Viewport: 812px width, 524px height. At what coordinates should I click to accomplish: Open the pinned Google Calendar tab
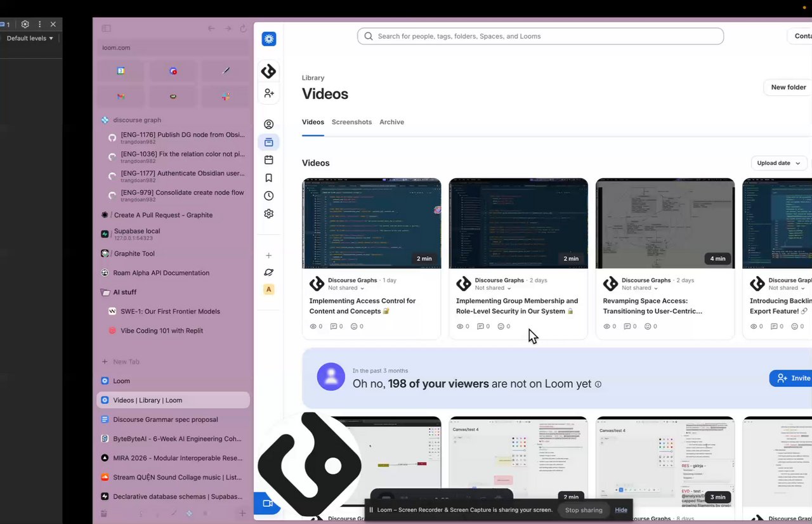[x=121, y=71]
